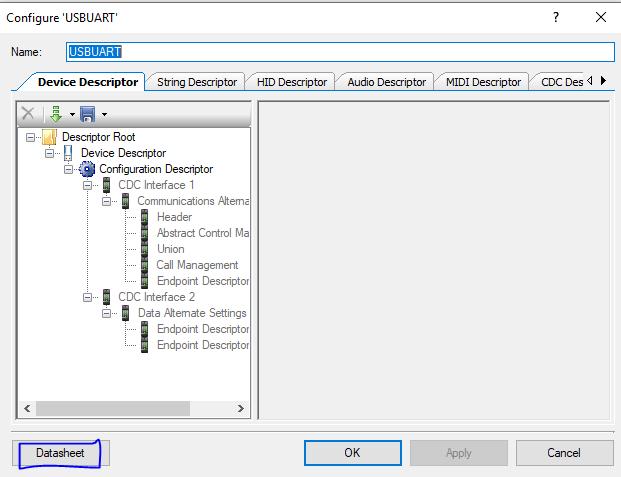The width and height of the screenshot is (621, 477).
Task: Collapse the CDC Interface 2 node
Action: 89,297
